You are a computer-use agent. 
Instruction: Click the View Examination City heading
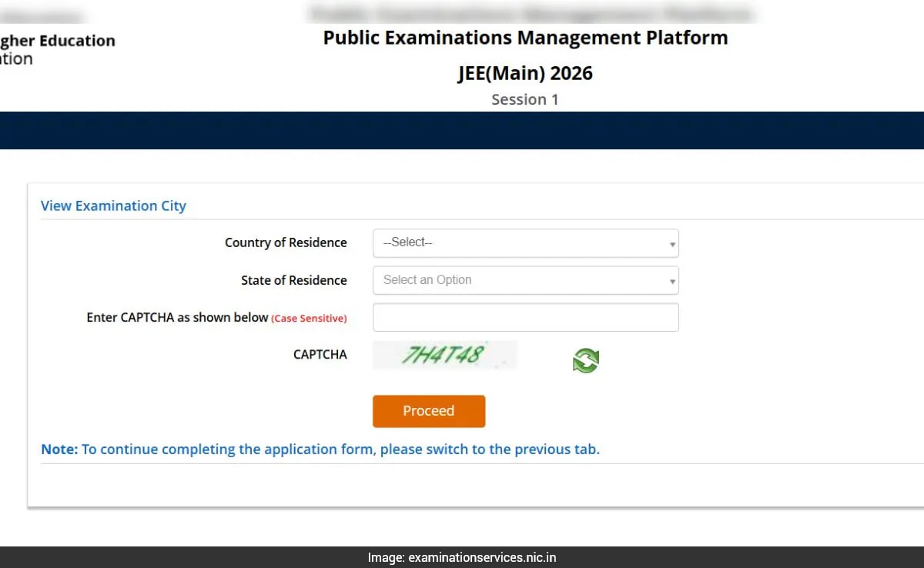[x=113, y=205]
